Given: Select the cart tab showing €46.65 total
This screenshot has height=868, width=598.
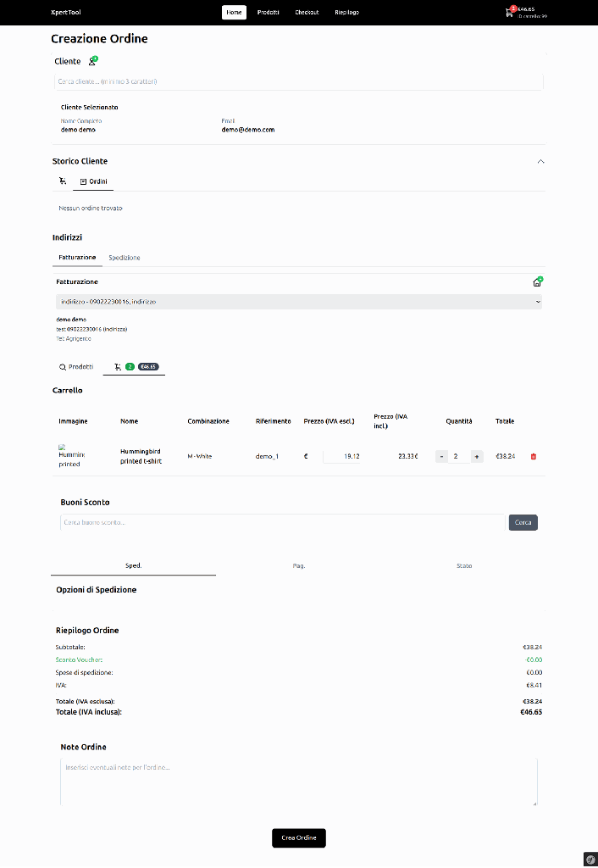Looking at the screenshot, I should (x=134, y=367).
